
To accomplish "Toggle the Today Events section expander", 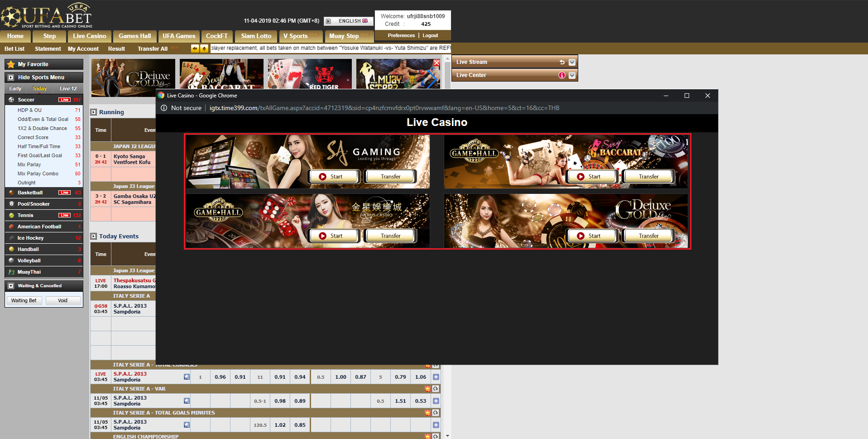I will click(93, 236).
